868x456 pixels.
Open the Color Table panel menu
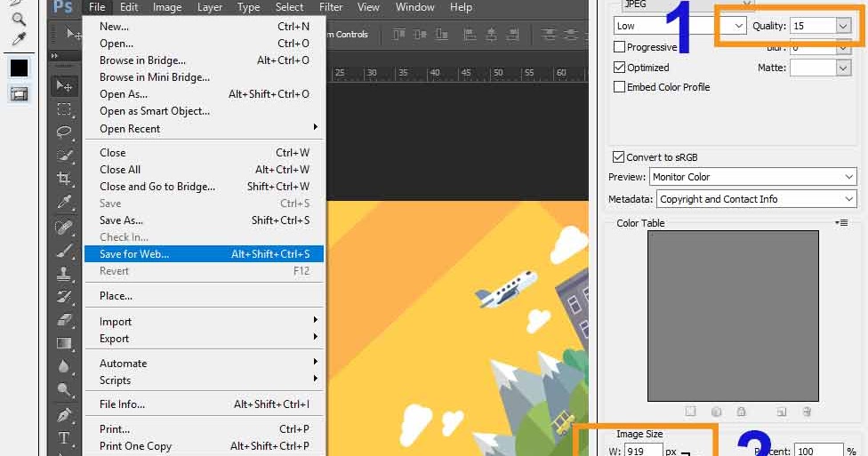(x=841, y=222)
